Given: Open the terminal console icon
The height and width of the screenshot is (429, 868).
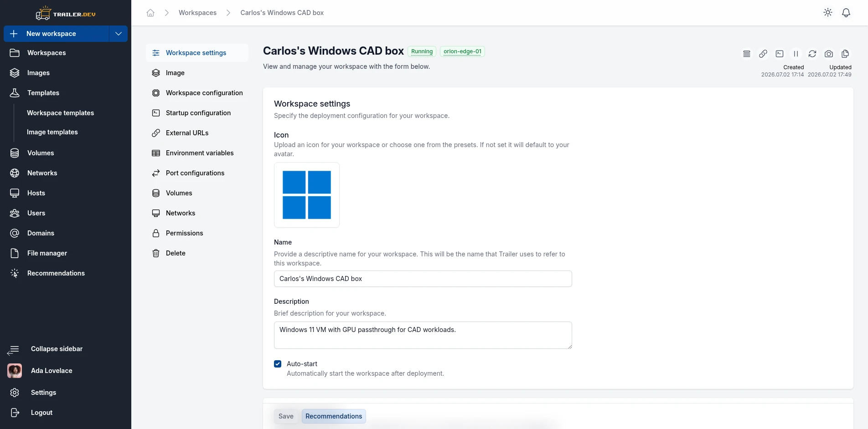Looking at the screenshot, I should pos(780,54).
